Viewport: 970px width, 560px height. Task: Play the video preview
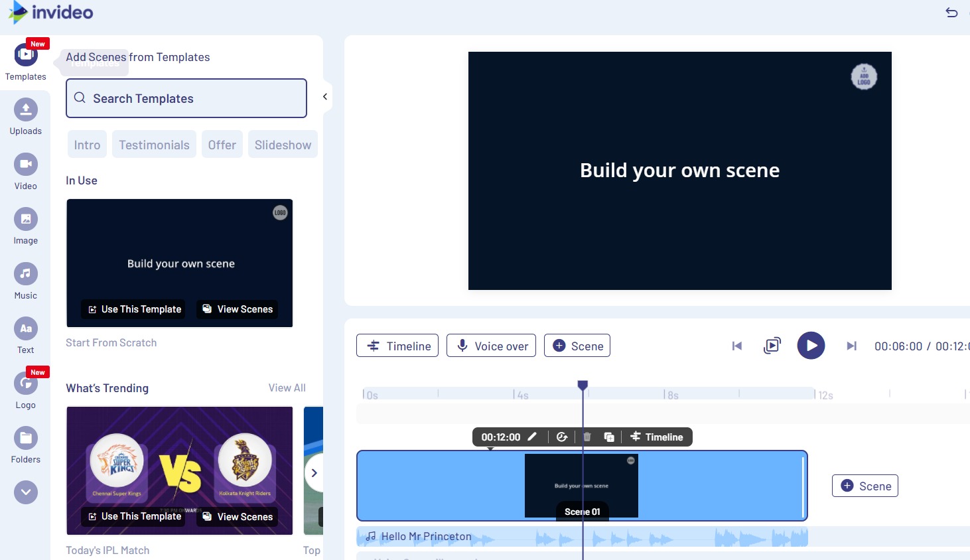pyautogui.click(x=811, y=346)
